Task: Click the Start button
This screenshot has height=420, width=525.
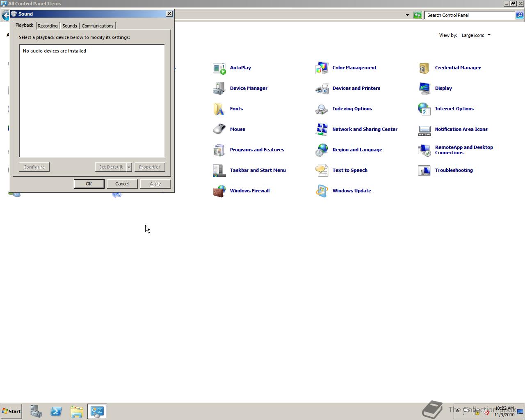Action: point(11,411)
